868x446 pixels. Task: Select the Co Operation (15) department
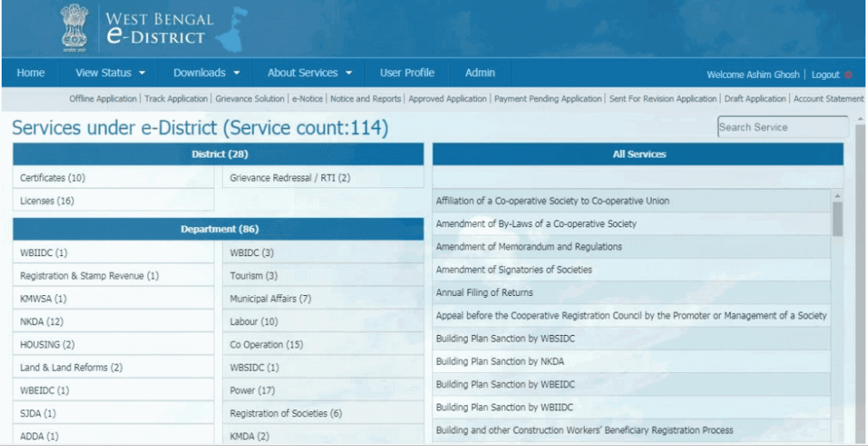coord(323,344)
